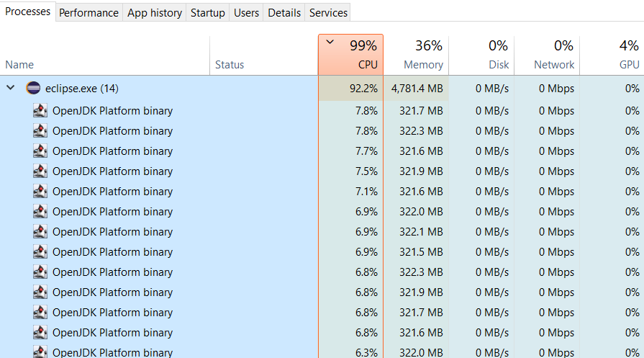The height and width of the screenshot is (358, 644).
Task: Click the 4,781.4 MB memory value
Action: coord(416,89)
